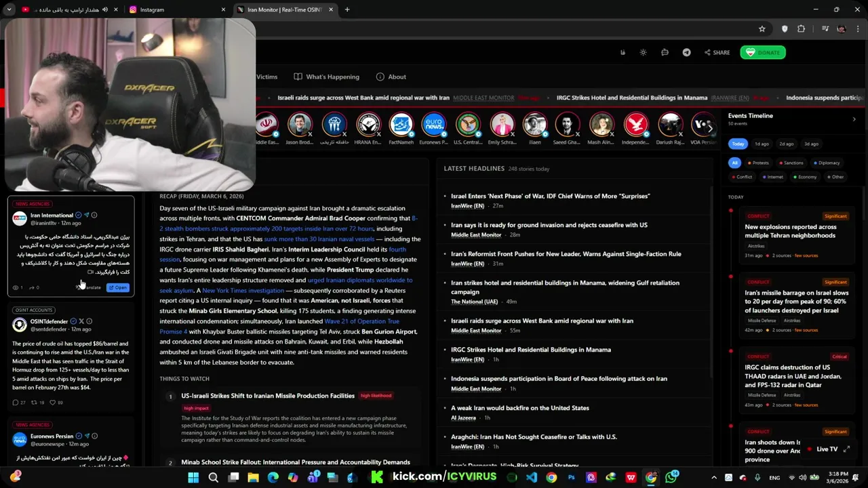The width and height of the screenshot is (868, 488).
Task: Click the green DONATE button
Action: point(763,52)
